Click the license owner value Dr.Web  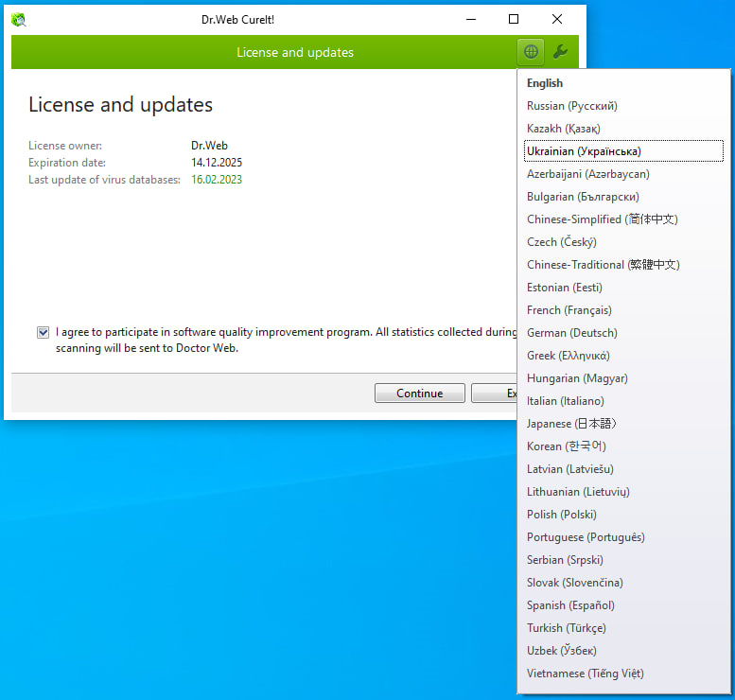point(209,146)
